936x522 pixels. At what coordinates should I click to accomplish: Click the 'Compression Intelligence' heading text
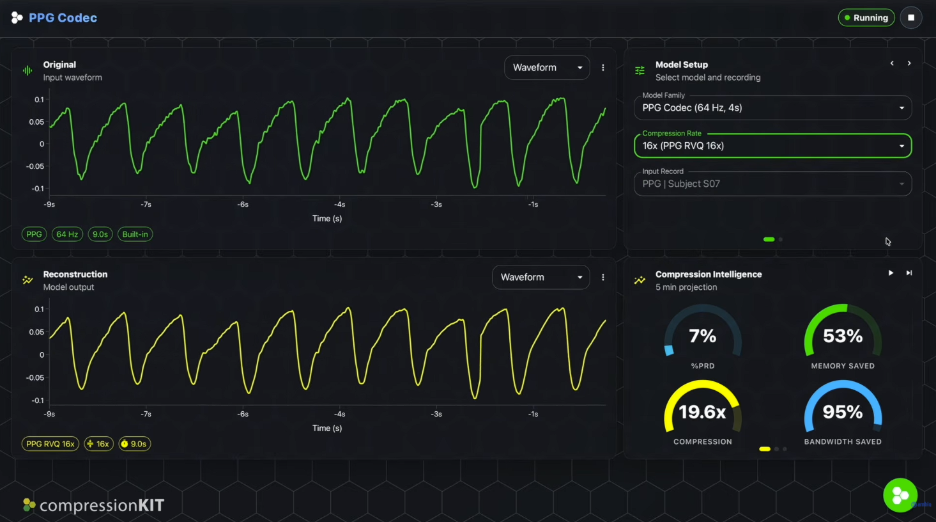point(709,274)
